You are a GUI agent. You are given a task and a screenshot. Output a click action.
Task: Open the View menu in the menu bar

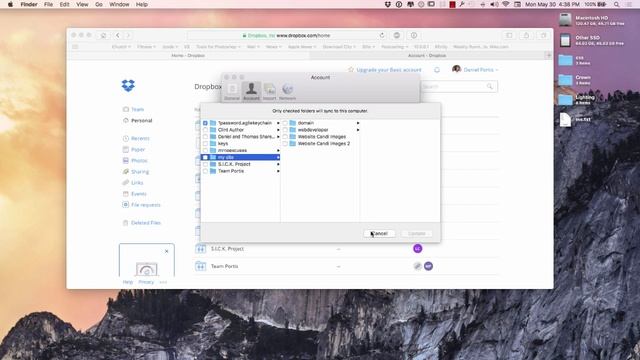click(x=82, y=4)
